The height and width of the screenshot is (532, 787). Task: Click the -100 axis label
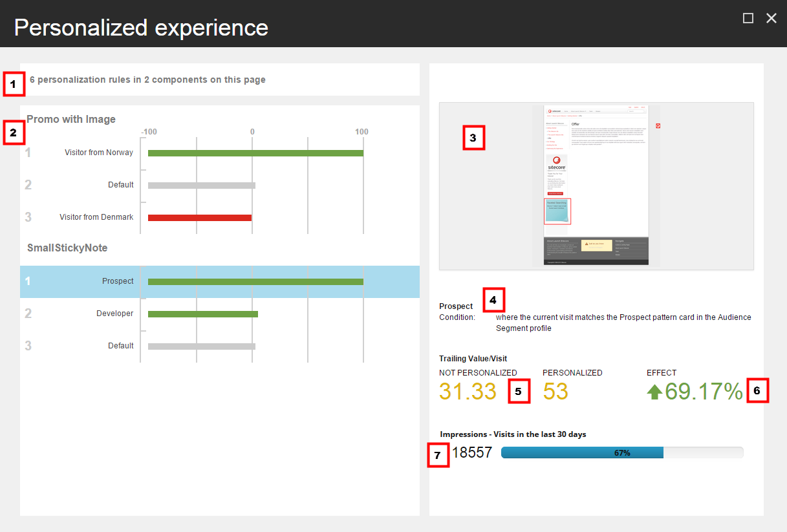[x=149, y=132]
